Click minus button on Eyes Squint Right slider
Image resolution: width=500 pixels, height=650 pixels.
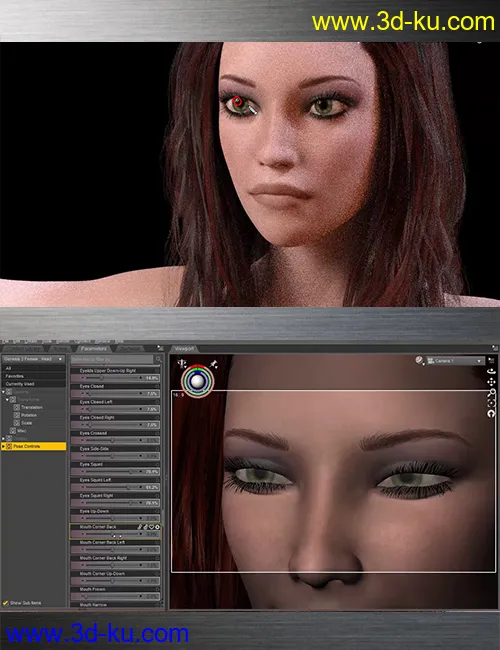click(83, 503)
